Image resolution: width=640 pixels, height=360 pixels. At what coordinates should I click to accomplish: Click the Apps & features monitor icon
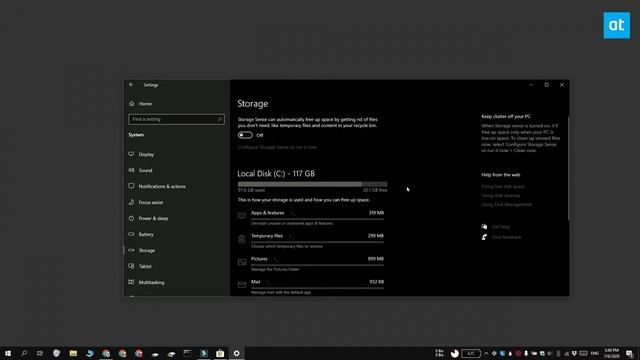pyautogui.click(x=242, y=216)
